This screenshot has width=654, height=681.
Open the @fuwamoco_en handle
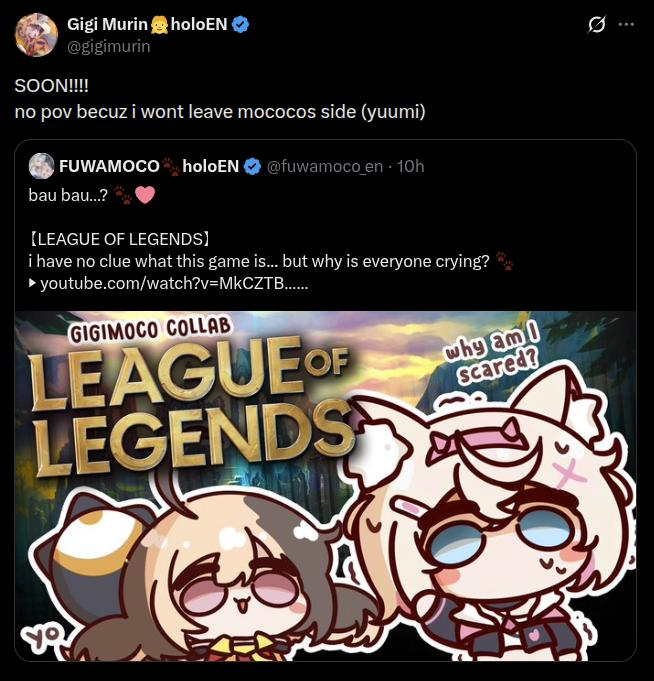click(324, 166)
